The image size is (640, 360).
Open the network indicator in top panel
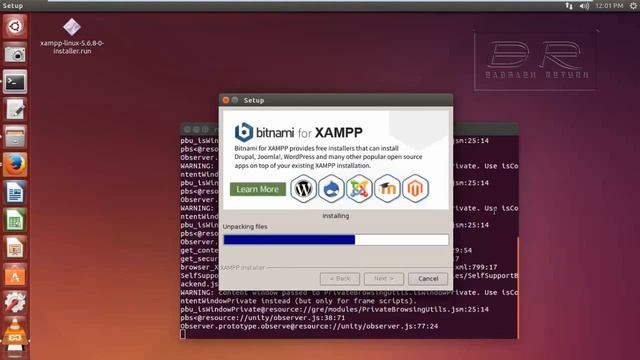pyautogui.click(x=569, y=6)
